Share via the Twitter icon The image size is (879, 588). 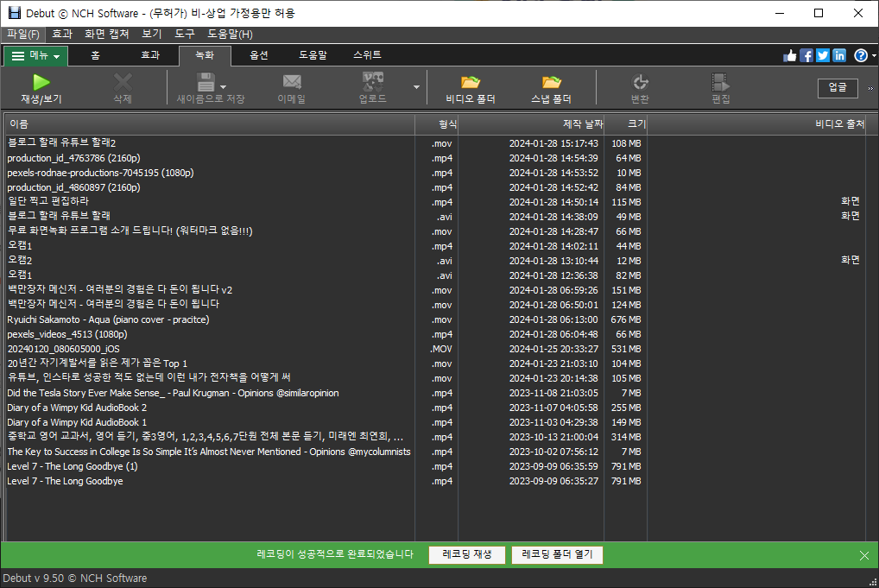[822, 55]
